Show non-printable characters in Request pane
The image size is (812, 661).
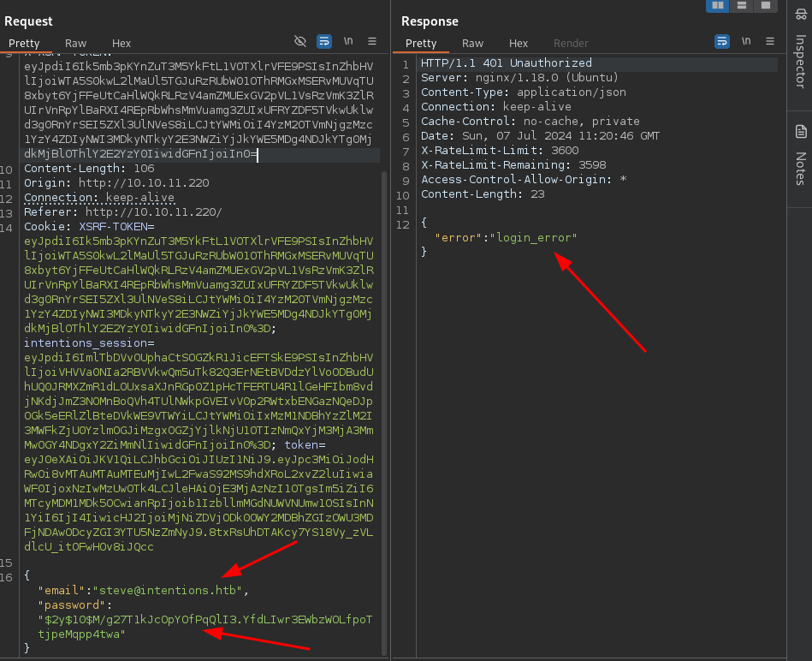[x=348, y=41]
